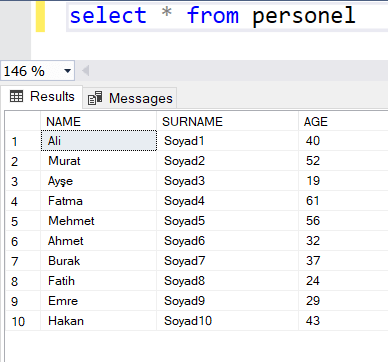
Task: Select the Soyad6 surname cell
Action: [227, 241]
